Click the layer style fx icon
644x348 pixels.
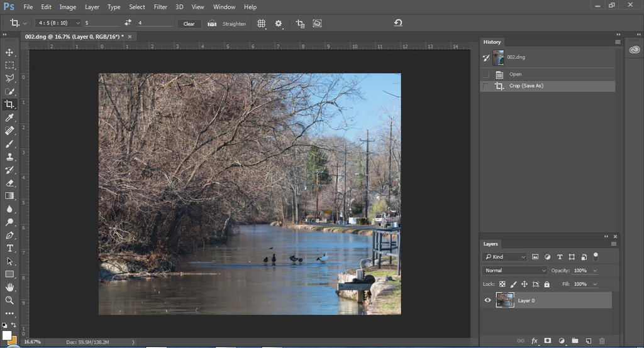point(535,340)
